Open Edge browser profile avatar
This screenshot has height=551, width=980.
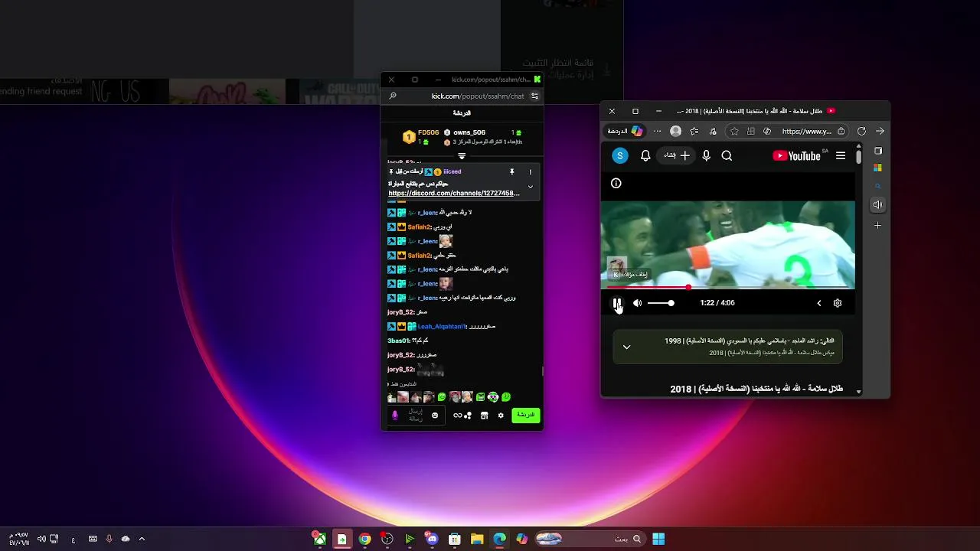675,132
